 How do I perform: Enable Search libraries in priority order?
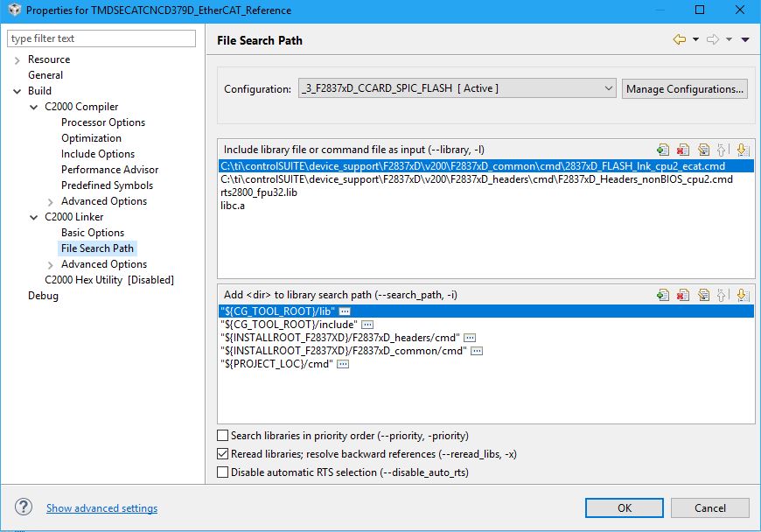[223, 436]
